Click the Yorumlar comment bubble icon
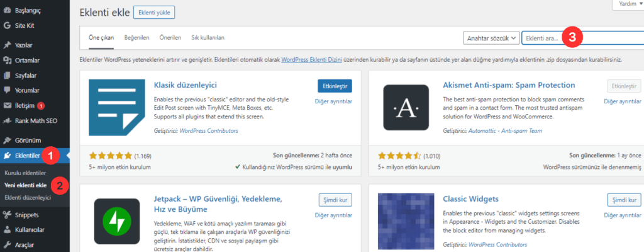 [x=6, y=91]
